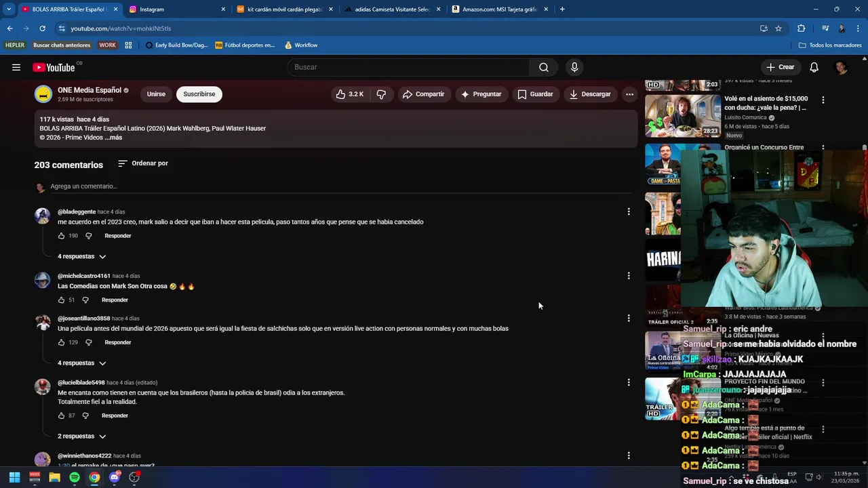The image size is (868, 488).
Task: Open the Crear menu
Action: point(780,67)
